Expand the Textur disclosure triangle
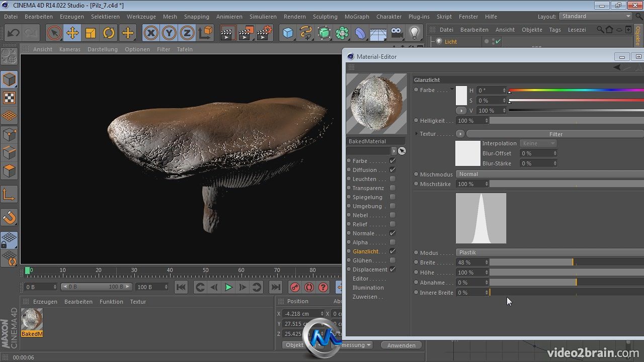Viewport: 644px width, 362px height. 416,134
